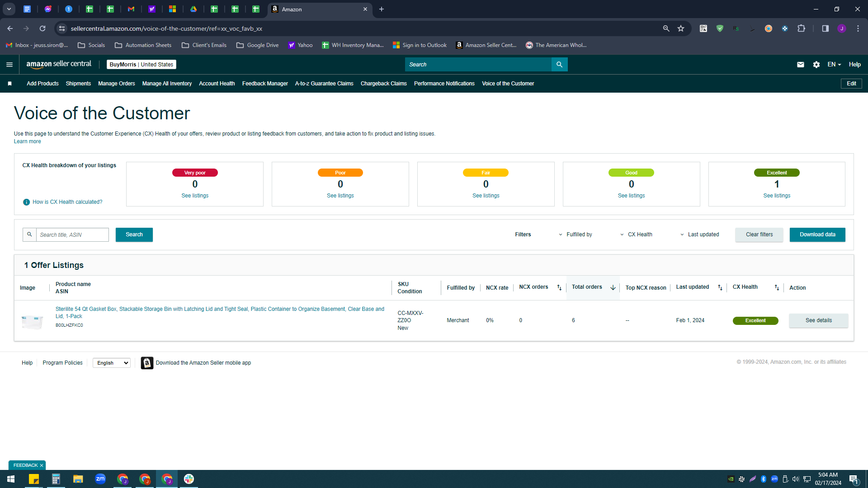Viewport: 868px width, 488px height.
Task: Bookmark this page with the star icon
Action: coord(681,28)
